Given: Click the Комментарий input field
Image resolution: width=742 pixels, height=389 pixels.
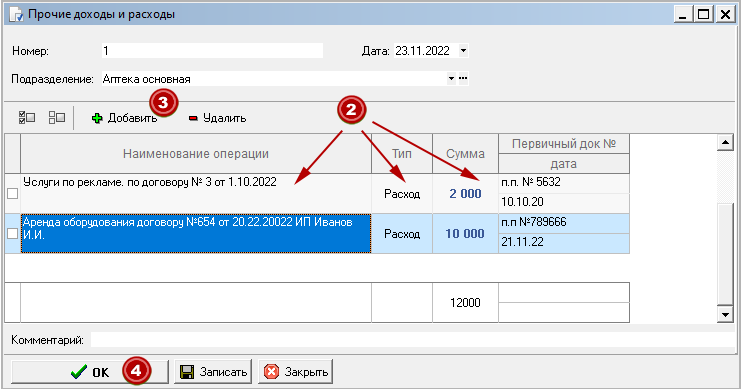Looking at the screenshot, I should [413, 340].
